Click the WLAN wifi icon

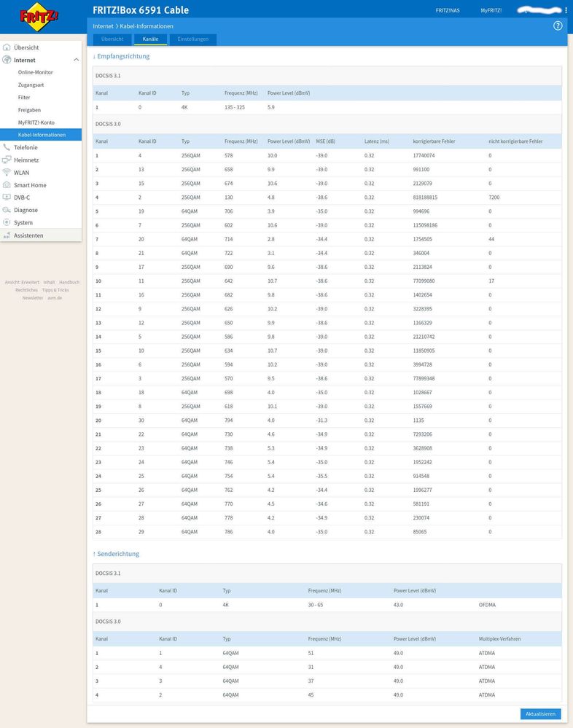click(7, 172)
